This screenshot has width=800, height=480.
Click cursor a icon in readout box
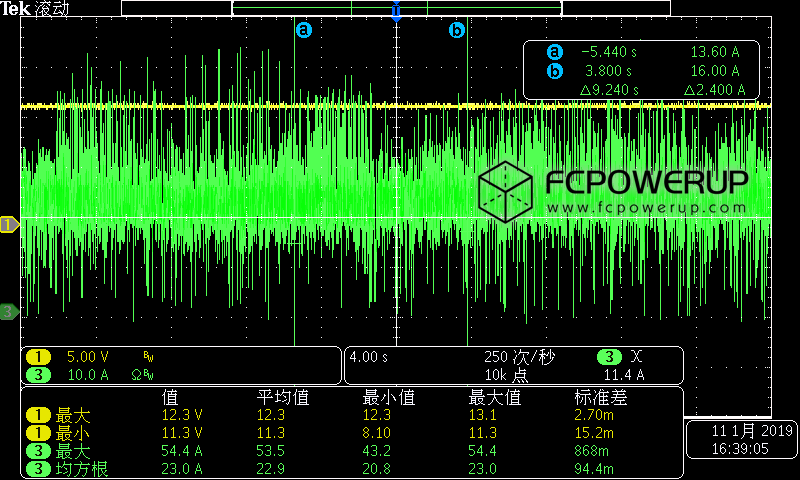click(555, 52)
